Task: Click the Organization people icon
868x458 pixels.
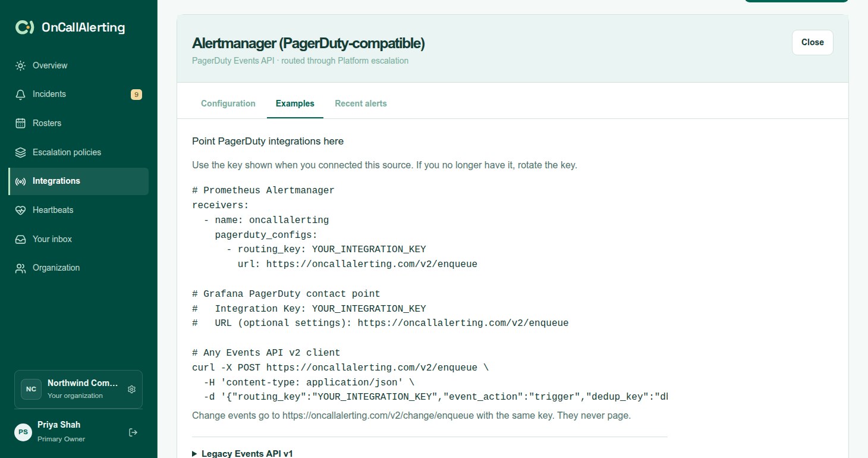Action: tap(21, 268)
